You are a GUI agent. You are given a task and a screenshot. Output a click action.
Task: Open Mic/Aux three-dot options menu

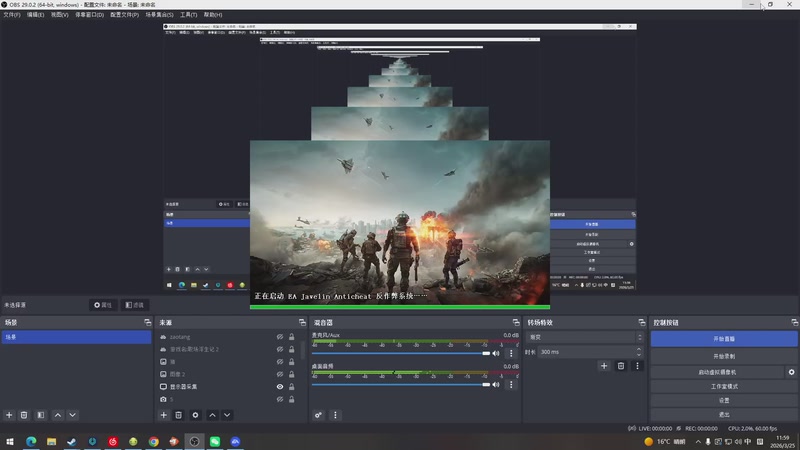(511, 353)
